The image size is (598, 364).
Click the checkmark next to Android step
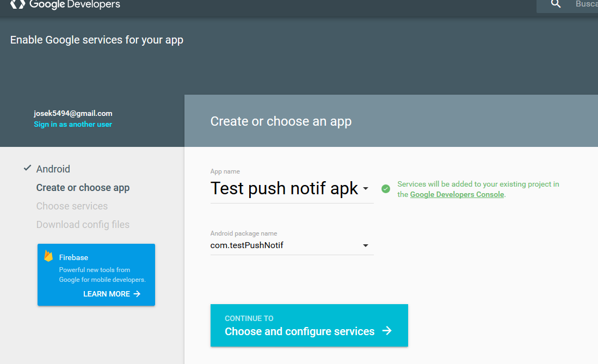(x=27, y=168)
